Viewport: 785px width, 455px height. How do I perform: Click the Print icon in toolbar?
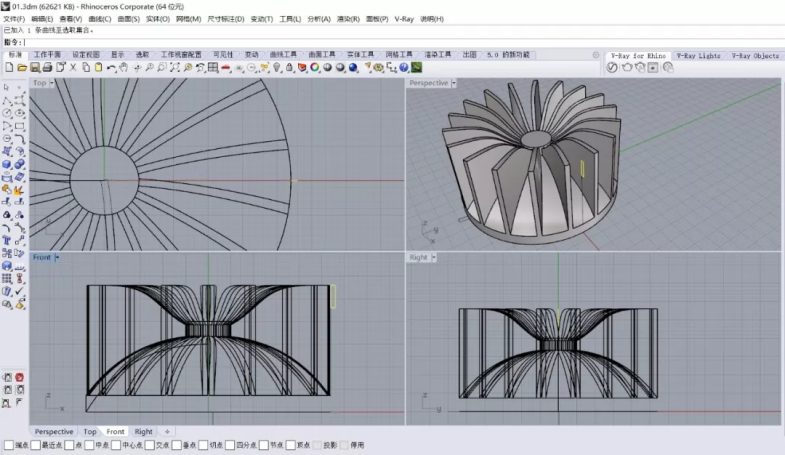[46, 68]
